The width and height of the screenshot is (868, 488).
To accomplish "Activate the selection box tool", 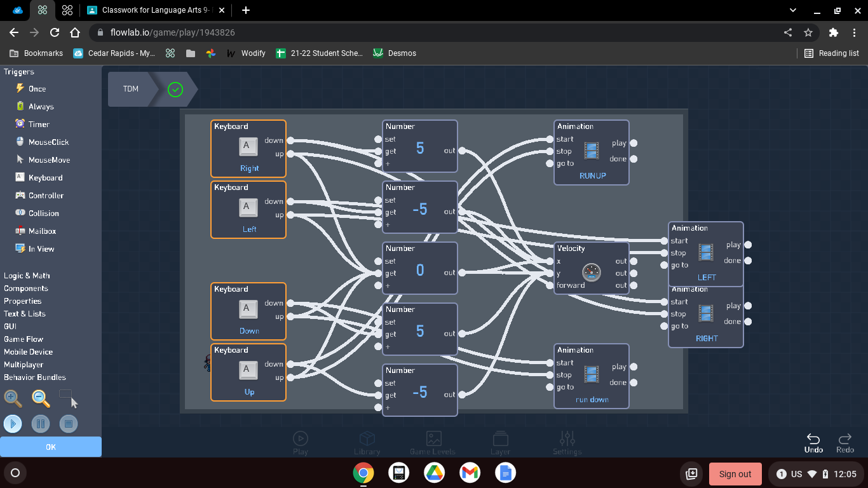I will point(69,398).
